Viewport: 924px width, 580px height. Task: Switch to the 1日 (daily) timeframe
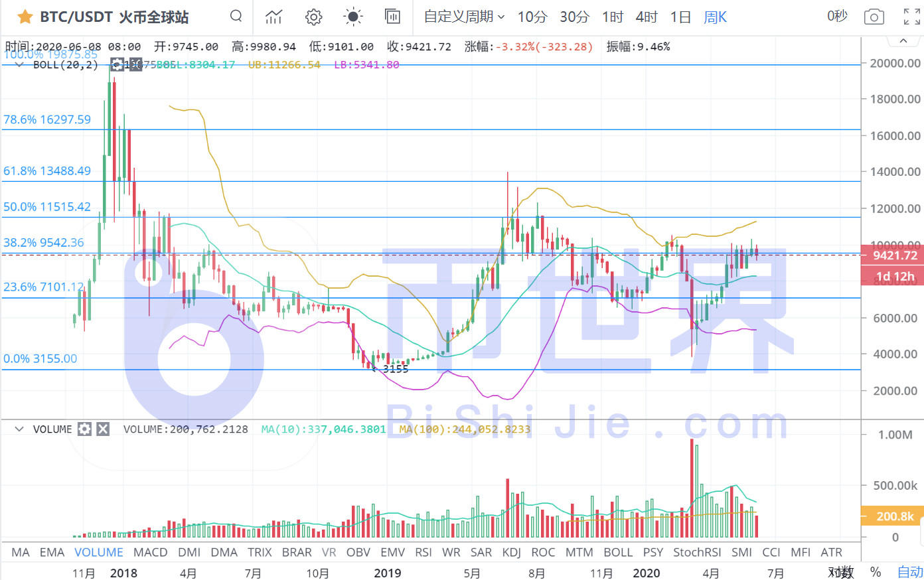[680, 17]
